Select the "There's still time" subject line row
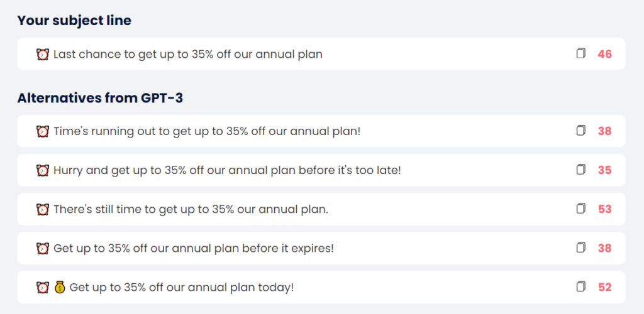 point(191,209)
